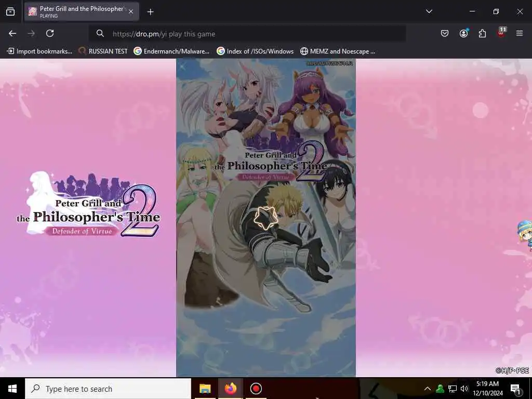The width and height of the screenshot is (532, 399).
Task: Minimize the Firefox window
Action: (x=472, y=11)
